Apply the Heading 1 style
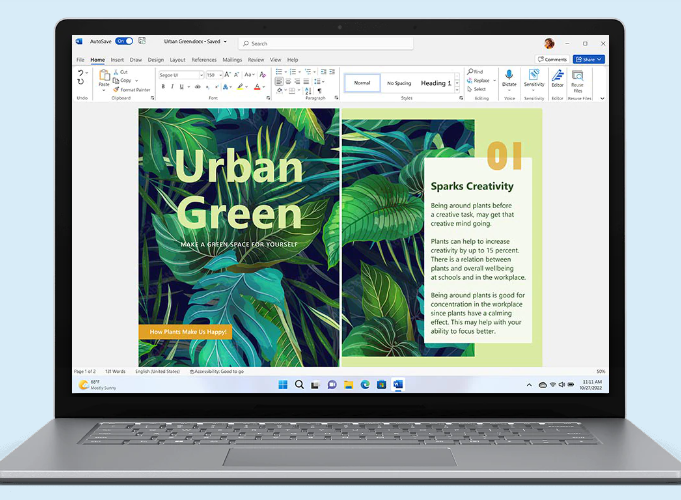 coord(436,83)
